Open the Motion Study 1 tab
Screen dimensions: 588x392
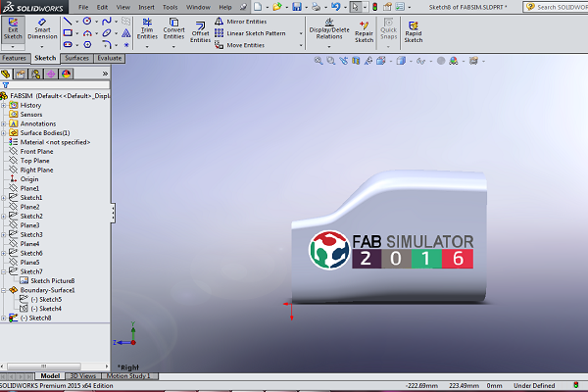tap(128, 376)
